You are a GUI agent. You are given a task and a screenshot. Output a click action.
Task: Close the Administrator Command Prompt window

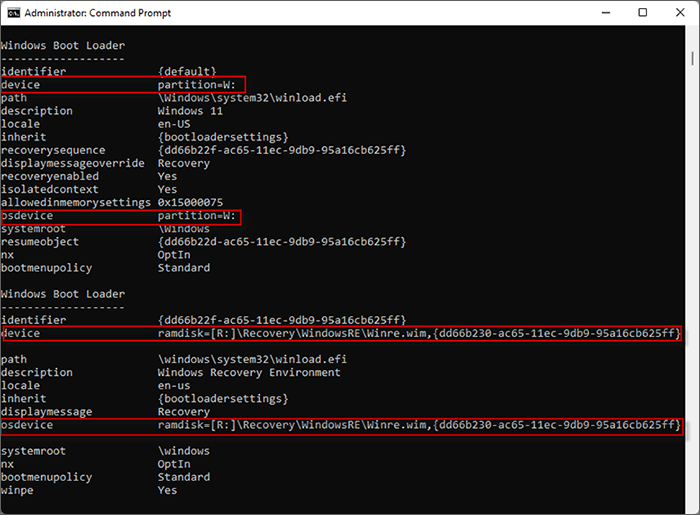tap(679, 13)
